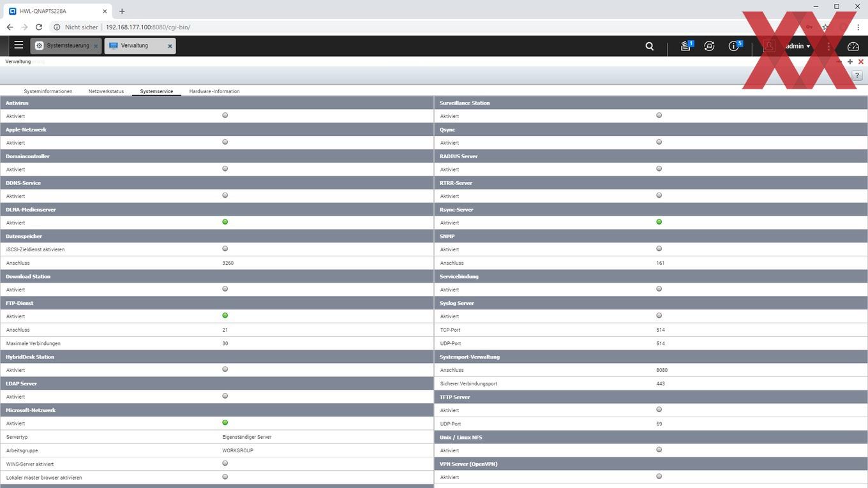Click Arbeitsgruppe value WORKGROUP

point(238,450)
